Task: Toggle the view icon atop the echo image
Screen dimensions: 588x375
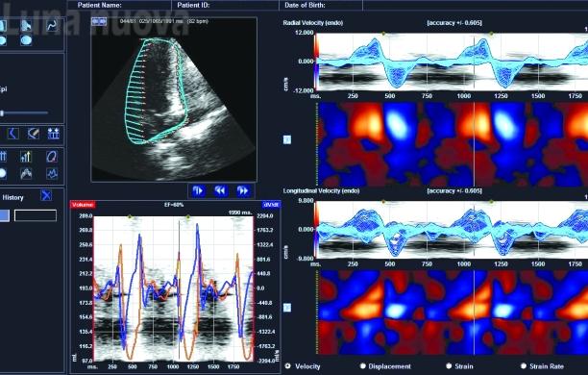Action: 99,22
